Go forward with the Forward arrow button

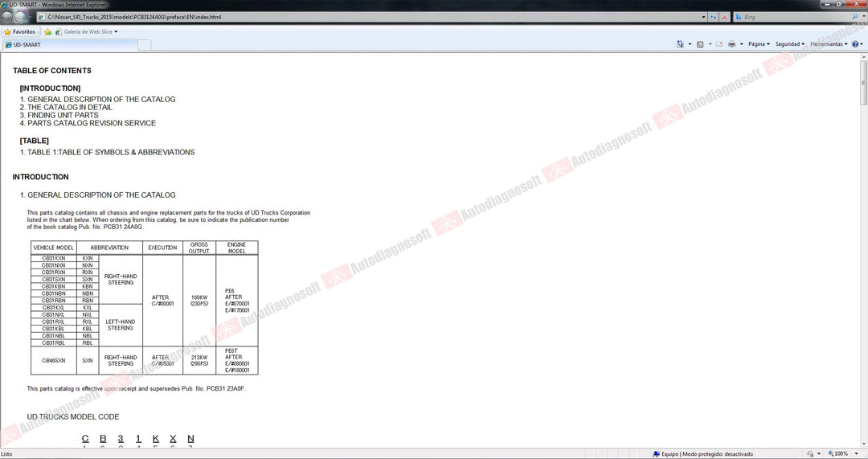pyautogui.click(x=19, y=17)
